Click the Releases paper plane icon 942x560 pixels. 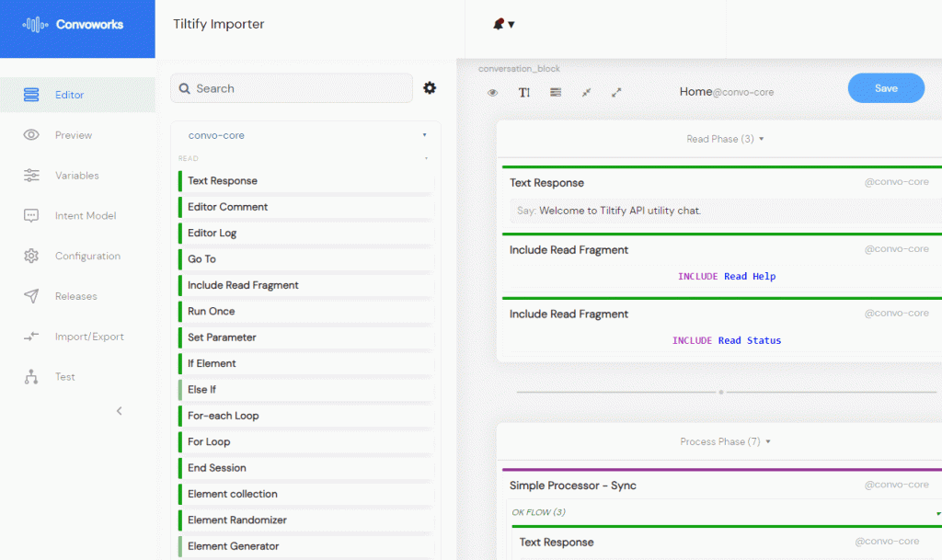31,296
